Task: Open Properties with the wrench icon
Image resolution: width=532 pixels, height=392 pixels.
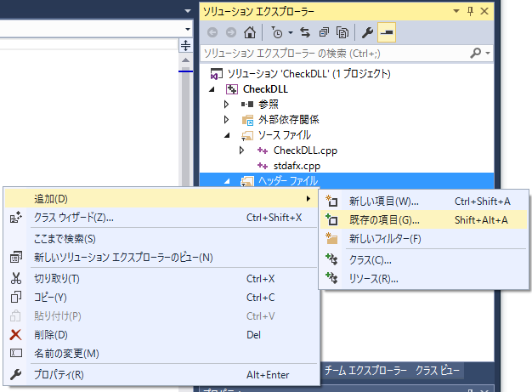Action: point(368,33)
